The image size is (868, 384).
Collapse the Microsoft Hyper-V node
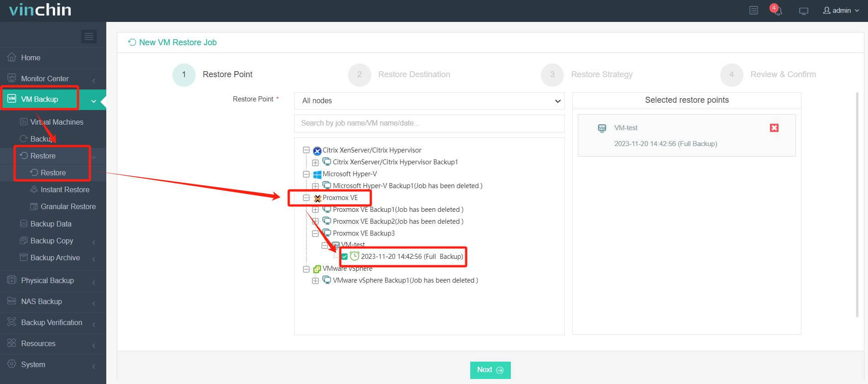307,174
